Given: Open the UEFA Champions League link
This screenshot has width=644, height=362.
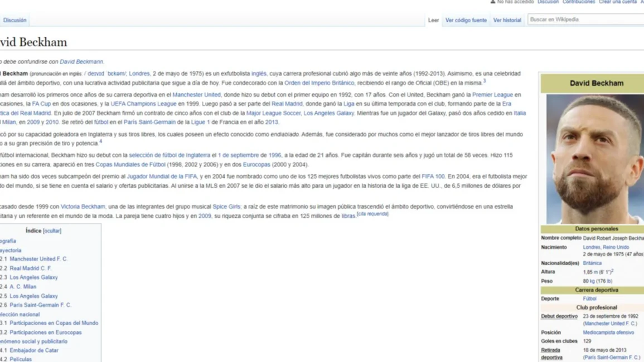Looking at the screenshot, I should tap(143, 104).
